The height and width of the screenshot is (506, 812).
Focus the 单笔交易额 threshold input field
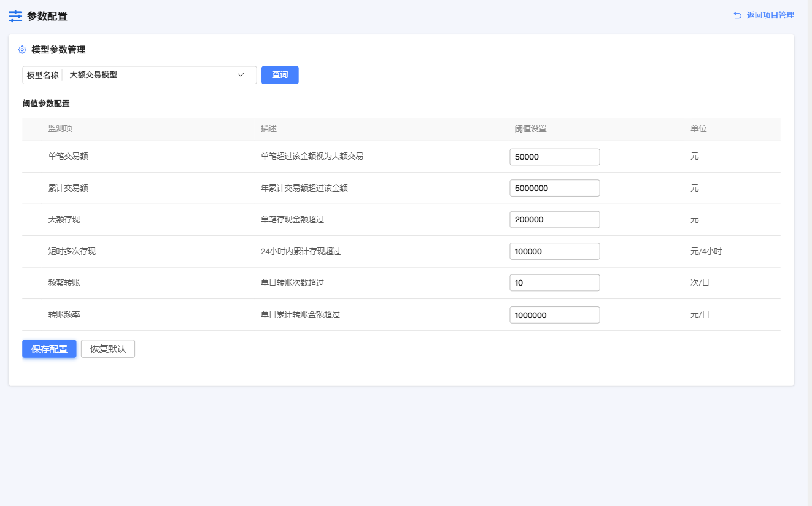[x=554, y=157]
